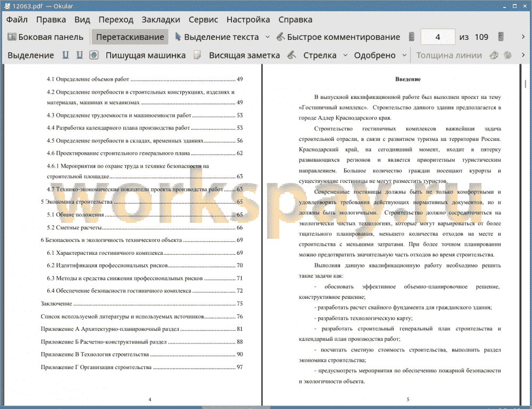This screenshot has width=532, height=409.
Task: Select the straight Underline annotation icon
Action: (65, 55)
